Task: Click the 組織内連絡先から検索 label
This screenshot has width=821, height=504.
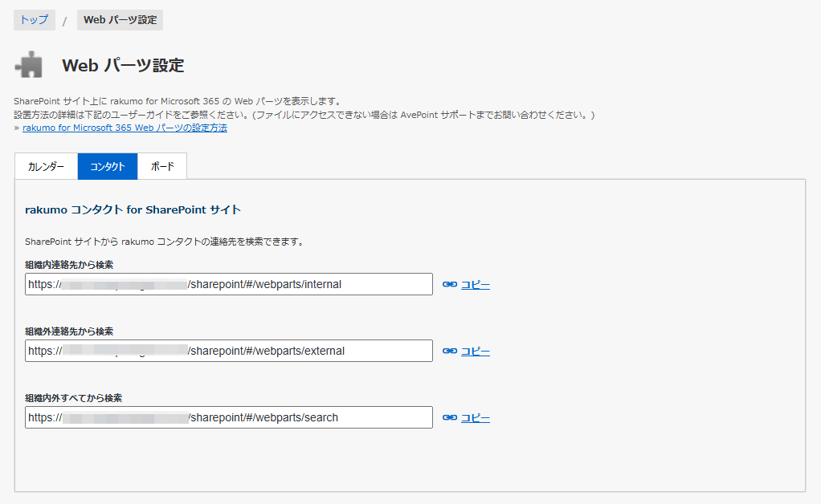Action: click(x=69, y=265)
